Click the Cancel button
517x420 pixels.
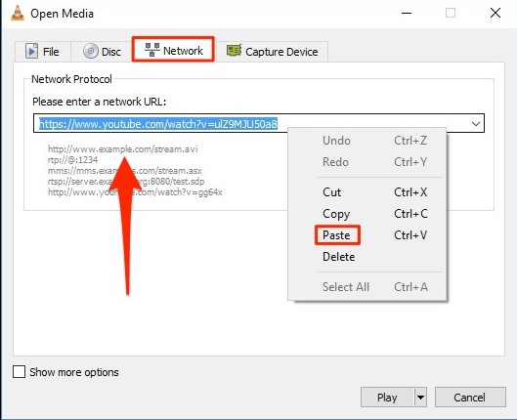[x=470, y=397]
